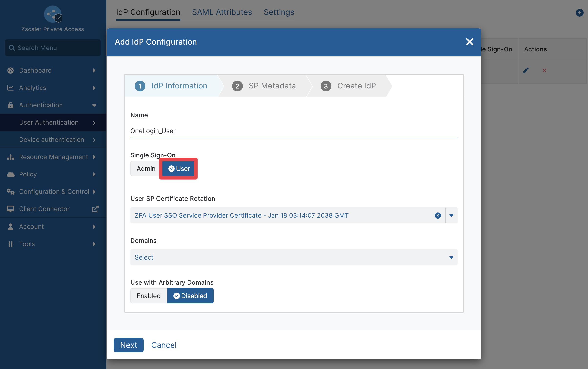Viewport: 588px width, 369px height.
Task: Select Admin for Single Sign-On
Action: coord(146,168)
